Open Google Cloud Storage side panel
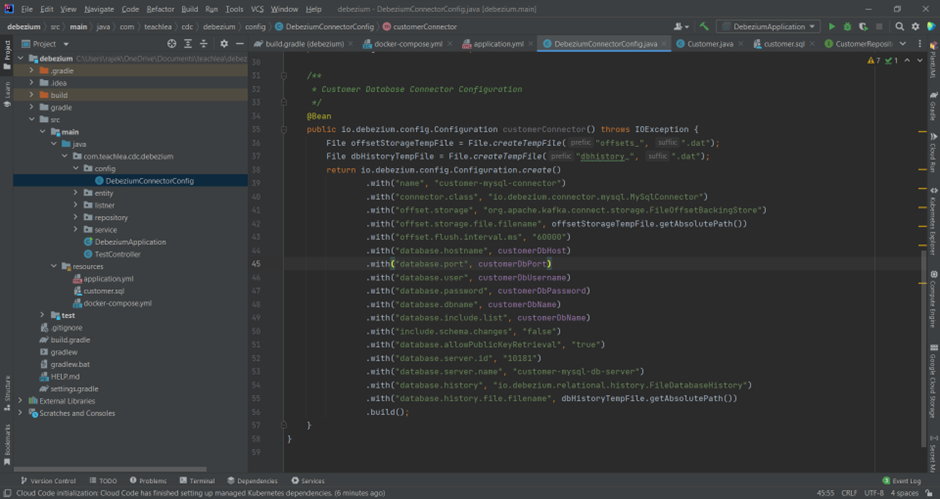Viewport: 940px width, 499px height. point(933,381)
